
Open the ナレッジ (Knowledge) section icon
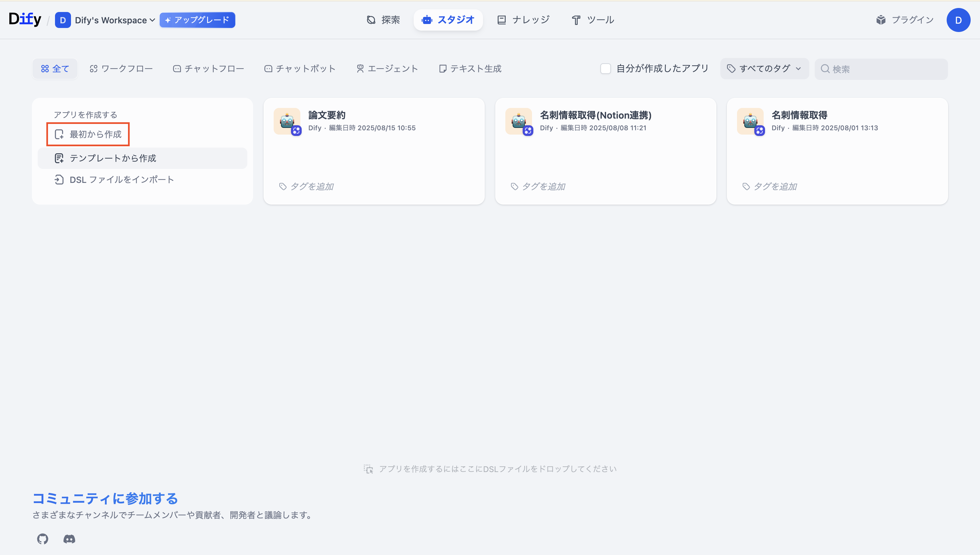(501, 20)
